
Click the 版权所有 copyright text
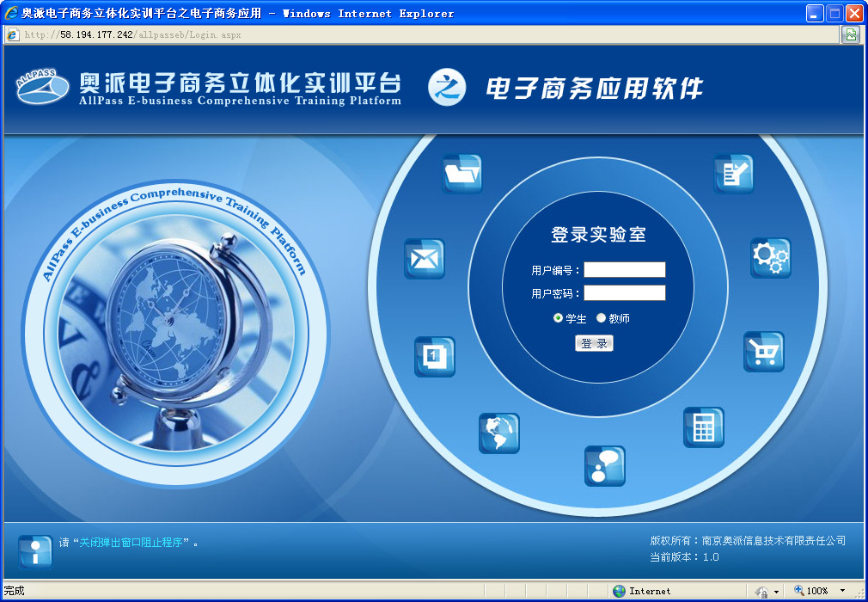748,541
